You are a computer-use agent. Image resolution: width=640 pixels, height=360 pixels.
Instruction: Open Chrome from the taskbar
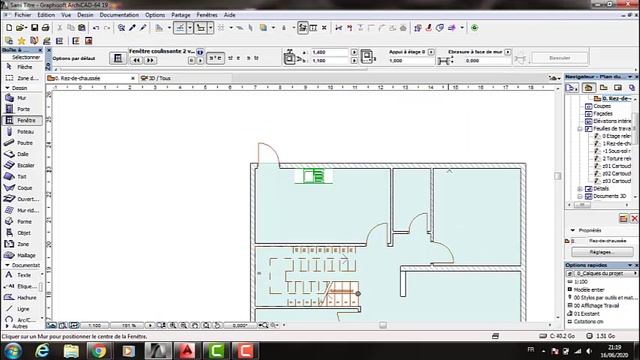point(99,351)
